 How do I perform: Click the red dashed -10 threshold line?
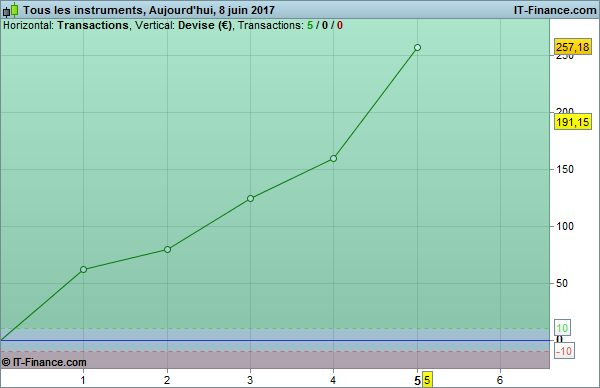[x=275, y=351]
